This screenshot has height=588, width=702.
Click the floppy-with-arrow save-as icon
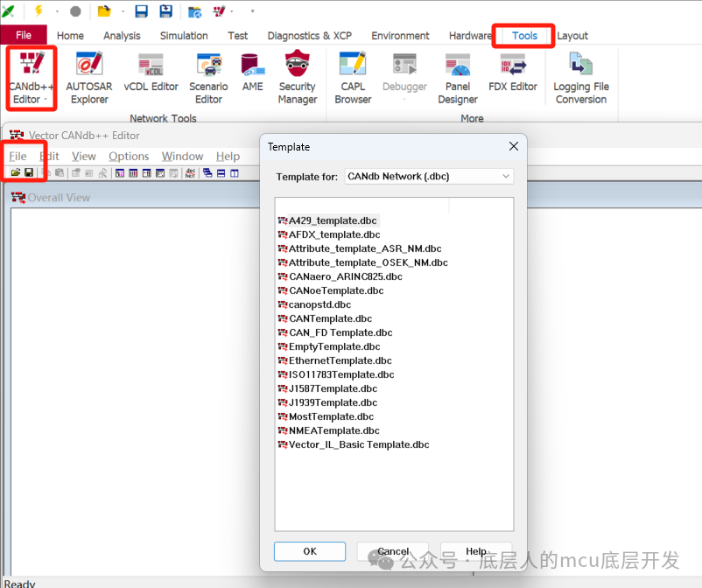(166, 11)
